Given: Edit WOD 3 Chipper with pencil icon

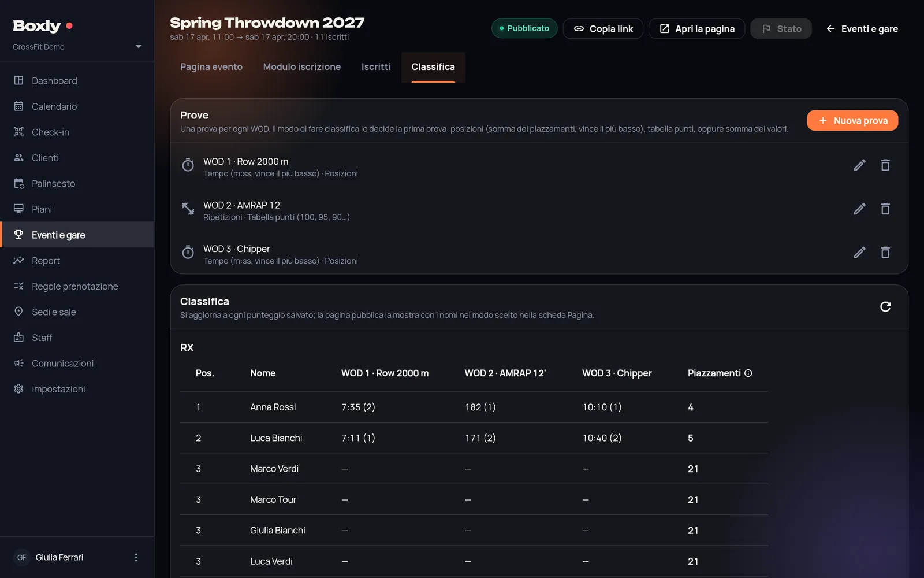Looking at the screenshot, I should [859, 253].
